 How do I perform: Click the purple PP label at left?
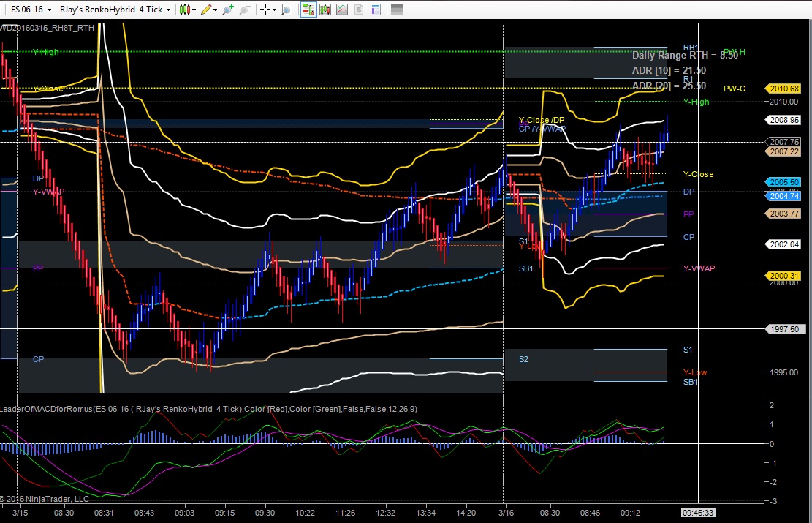pyautogui.click(x=38, y=268)
